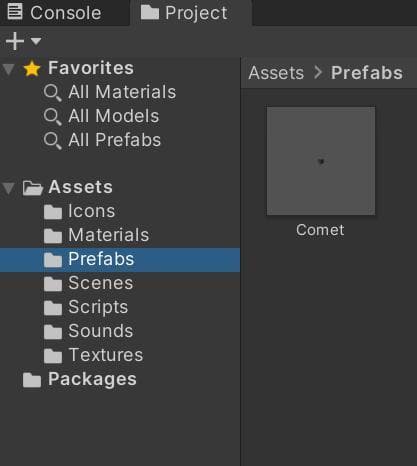Collapse the Assets folder triangle
This screenshot has height=466, width=417.
[x=8, y=188]
